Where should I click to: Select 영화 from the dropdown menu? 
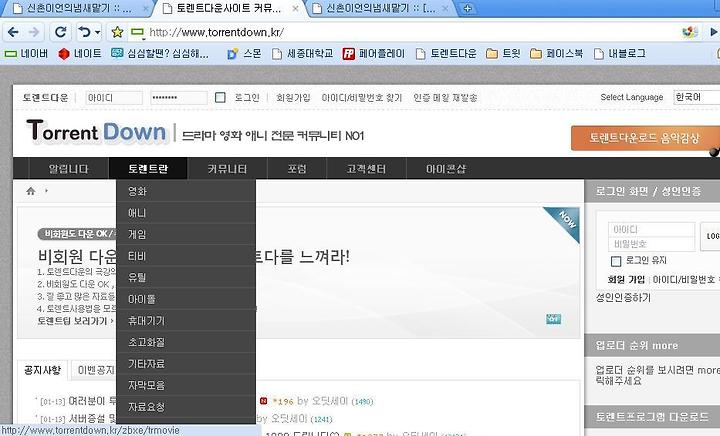pos(186,191)
